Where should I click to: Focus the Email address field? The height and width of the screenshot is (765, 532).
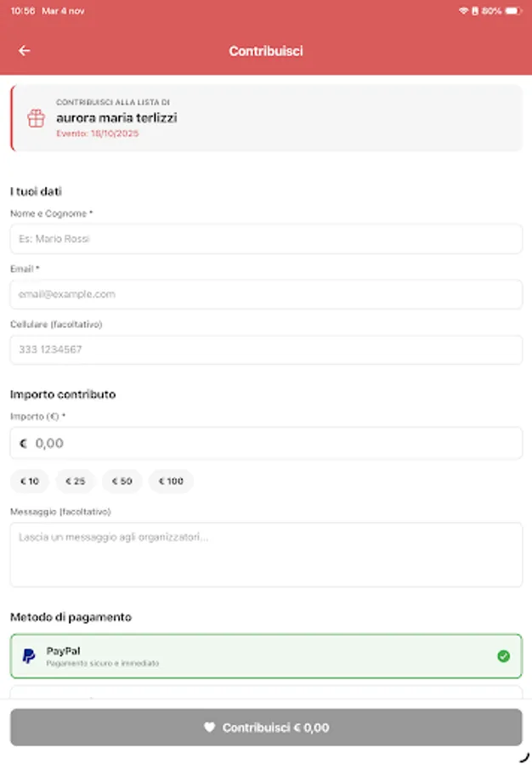tap(266, 294)
